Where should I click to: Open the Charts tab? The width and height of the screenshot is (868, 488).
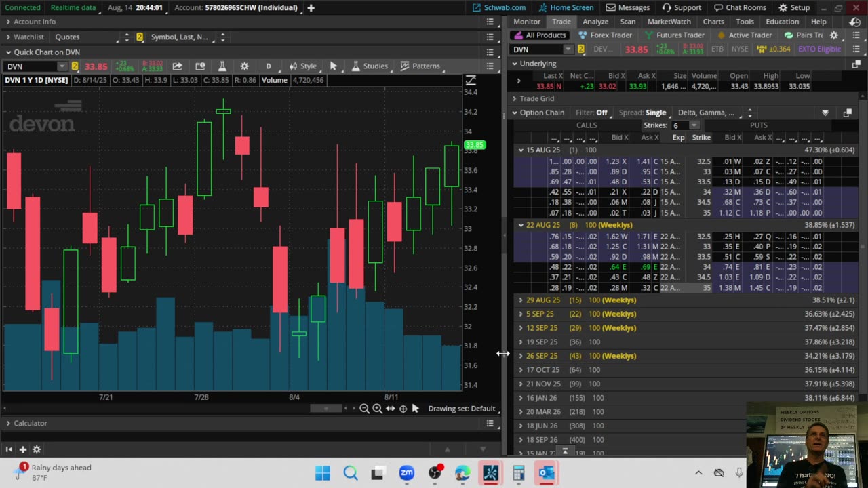coord(713,22)
